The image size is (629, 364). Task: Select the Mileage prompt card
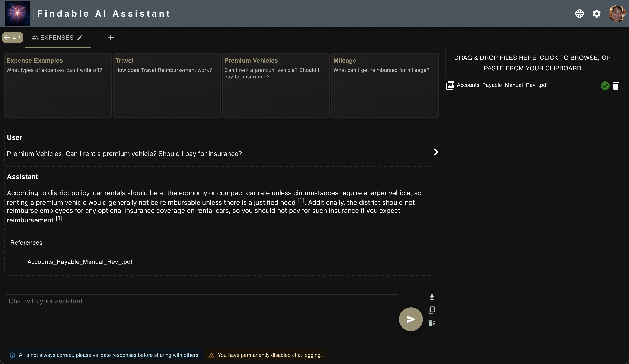[385, 85]
